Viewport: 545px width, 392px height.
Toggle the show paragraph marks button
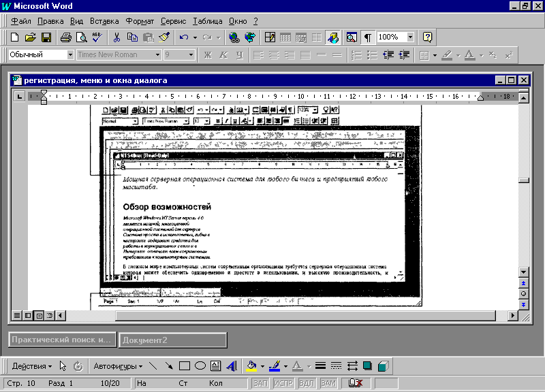pos(368,37)
